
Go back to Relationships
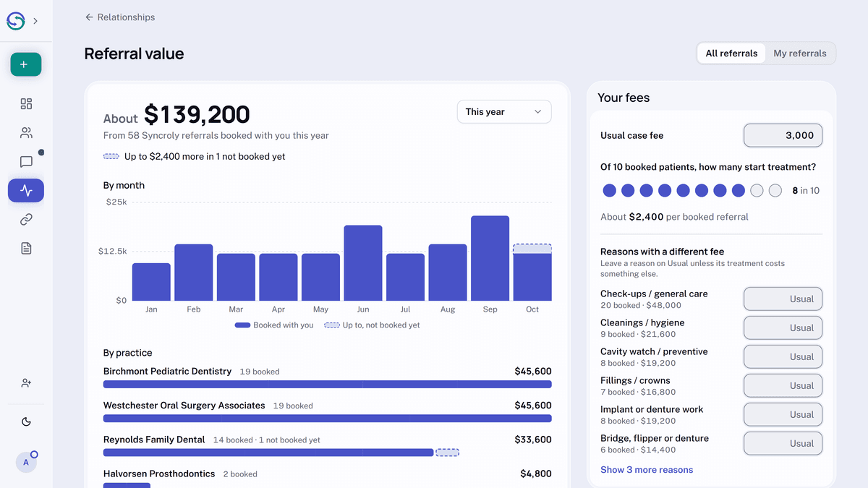[119, 17]
